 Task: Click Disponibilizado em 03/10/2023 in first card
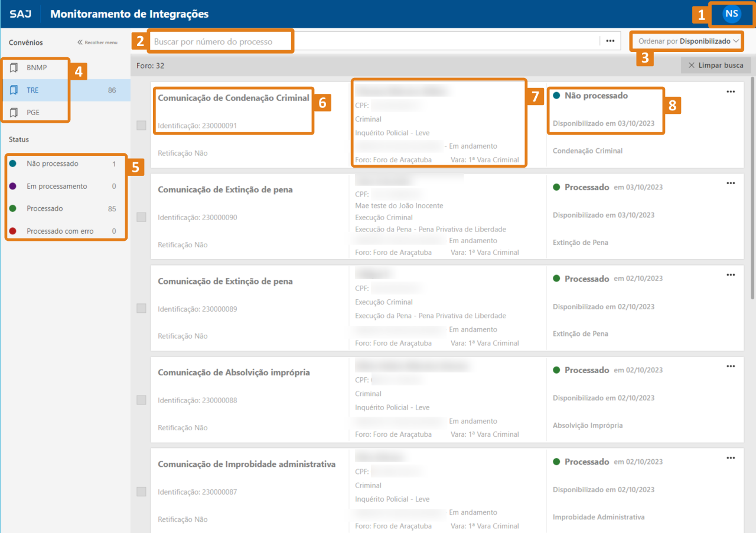pos(604,123)
